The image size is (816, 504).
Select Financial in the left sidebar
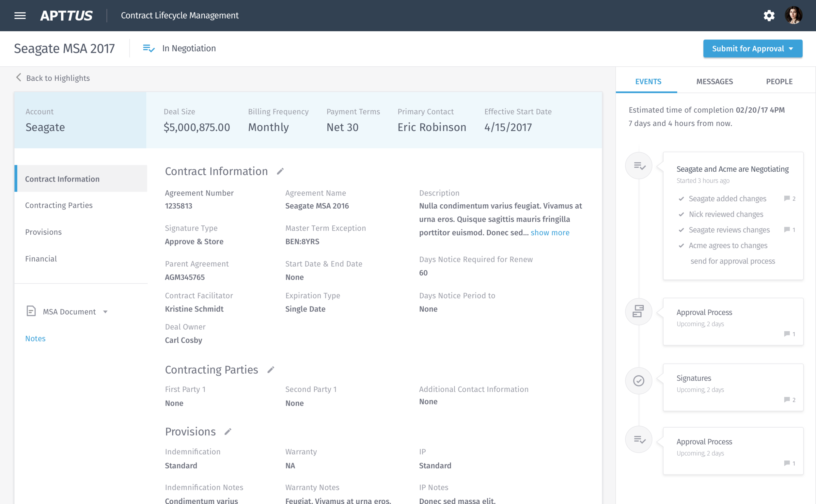point(41,258)
